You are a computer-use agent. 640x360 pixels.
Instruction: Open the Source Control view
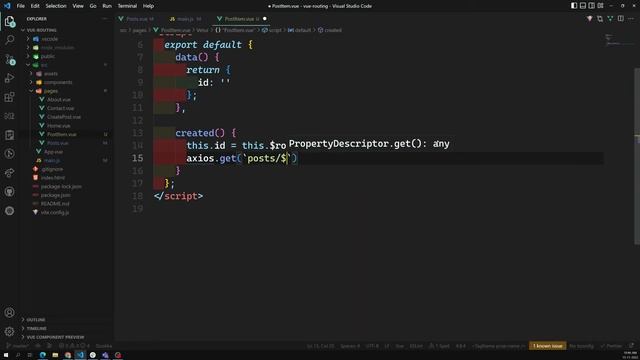click(9, 59)
